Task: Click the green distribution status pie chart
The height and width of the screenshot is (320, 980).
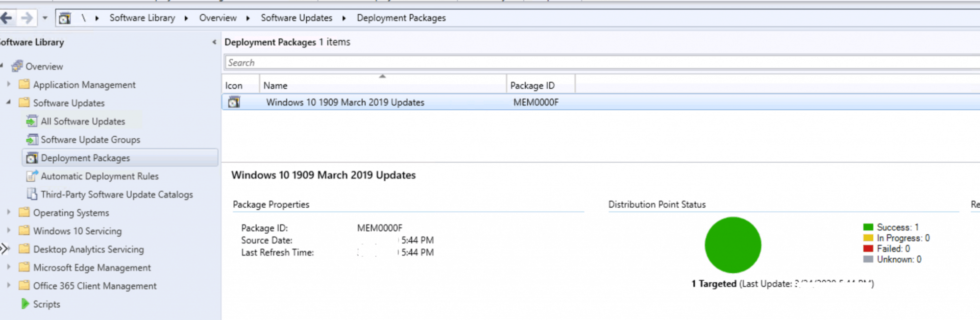Action: pyautogui.click(x=733, y=245)
